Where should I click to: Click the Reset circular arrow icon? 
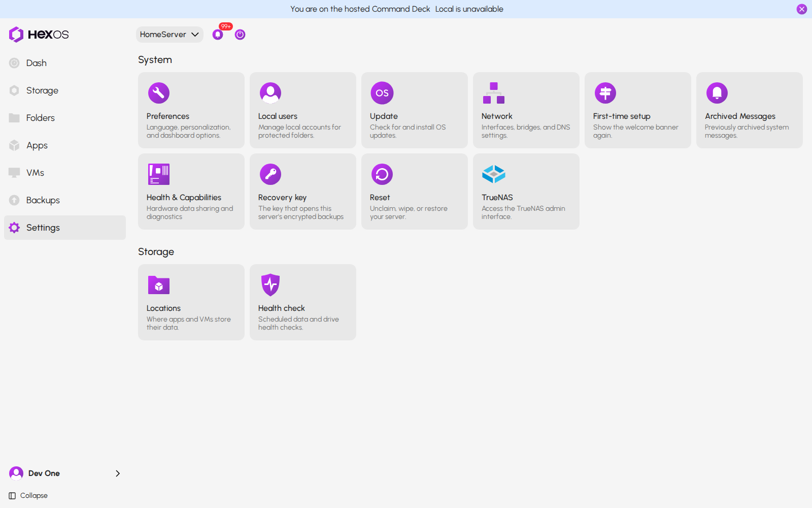pos(382,174)
